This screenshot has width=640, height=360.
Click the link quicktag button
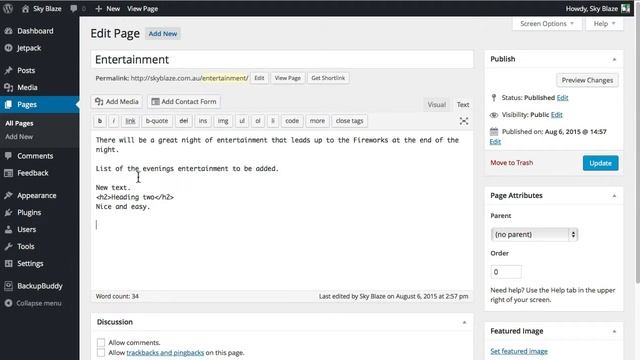click(x=130, y=121)
